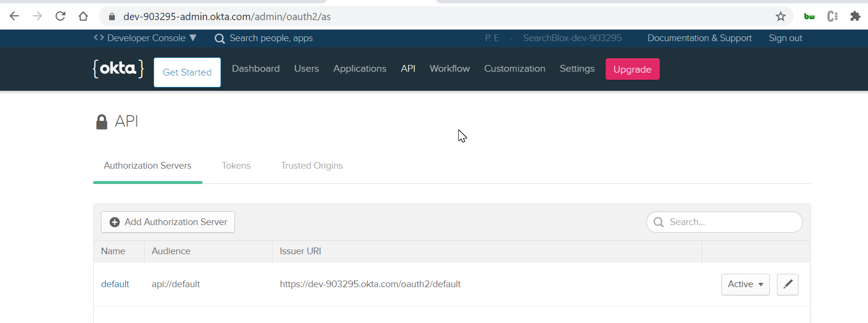Click the Name column header

[x=113, y=251]
